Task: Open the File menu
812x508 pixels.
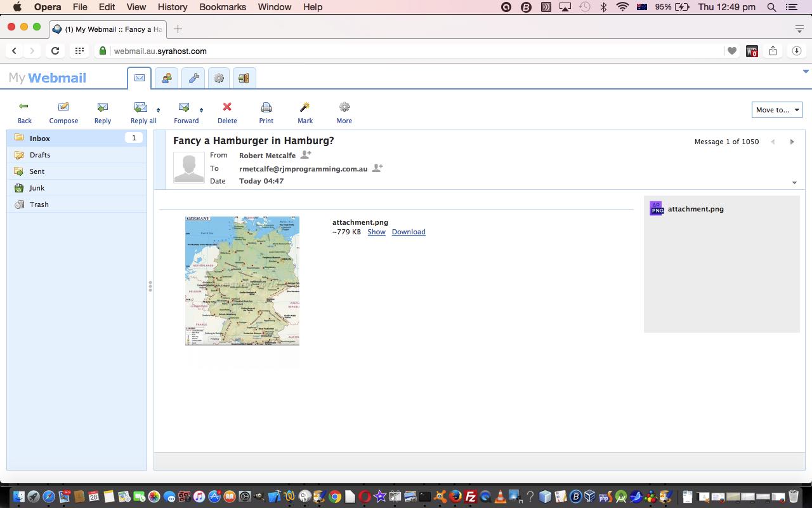Action: pyautogui.click(x=80, y=7)
